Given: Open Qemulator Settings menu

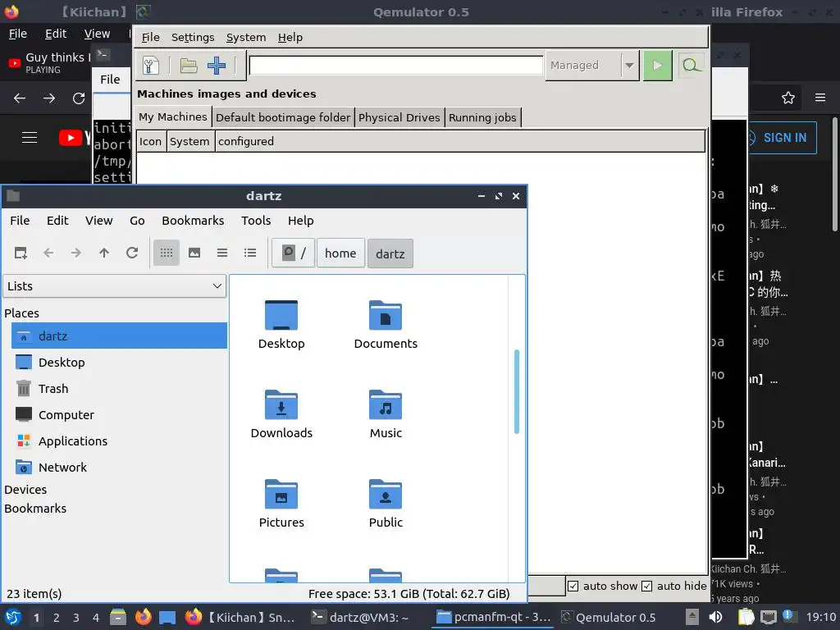Looking at the screenshot, I should pos(193,38).
